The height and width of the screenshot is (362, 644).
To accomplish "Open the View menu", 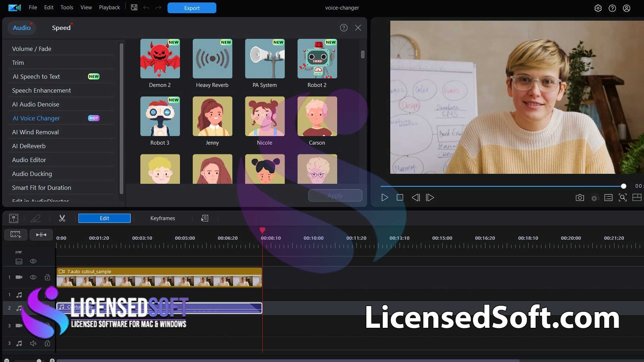I will 86,7.
